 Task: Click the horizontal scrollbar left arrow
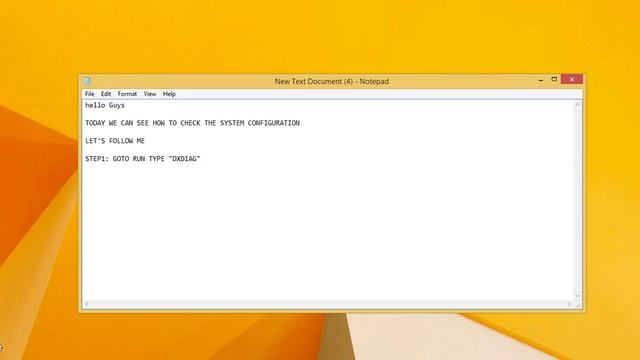87,304
